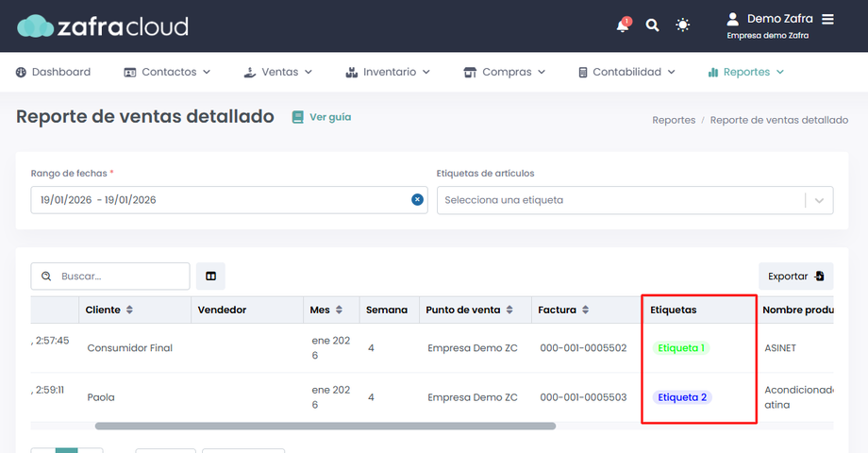Click the Inventario boxes icon
Image resolution: width=868 pixels, height=453 pixels.
[x=352, y=73]
